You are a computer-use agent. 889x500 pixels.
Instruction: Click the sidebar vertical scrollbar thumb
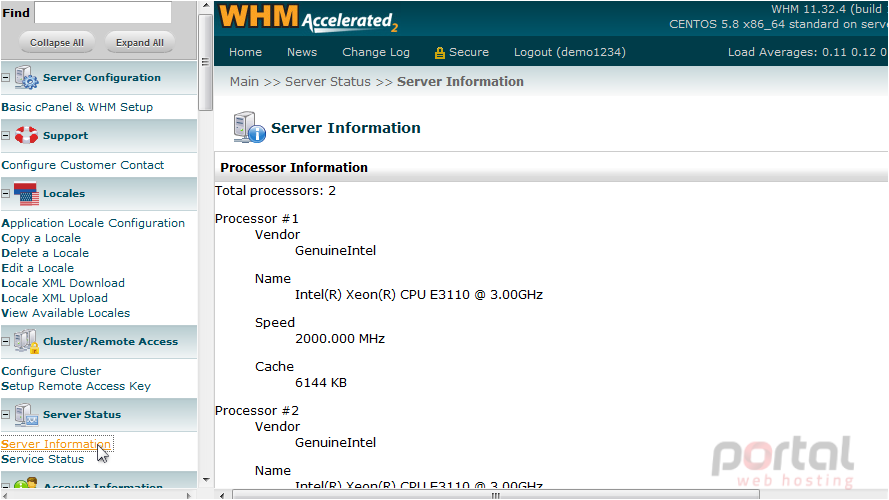point(205,61)
